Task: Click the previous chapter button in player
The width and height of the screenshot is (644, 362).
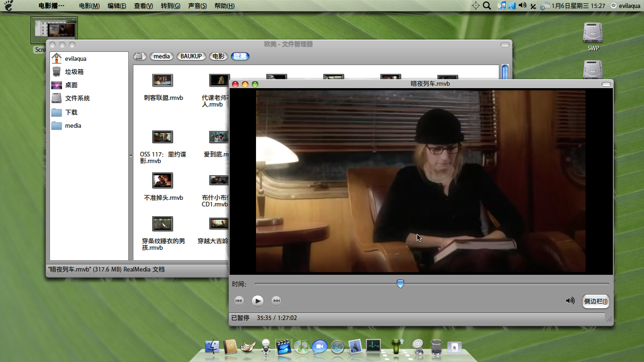Action: (x=239, y=301)
